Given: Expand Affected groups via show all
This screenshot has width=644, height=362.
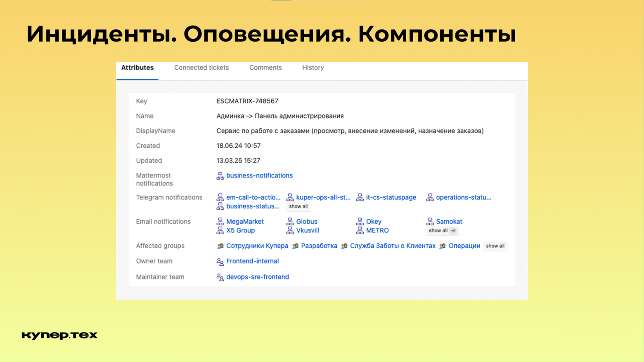Looking at the screenshot, I should coord(495,246).
